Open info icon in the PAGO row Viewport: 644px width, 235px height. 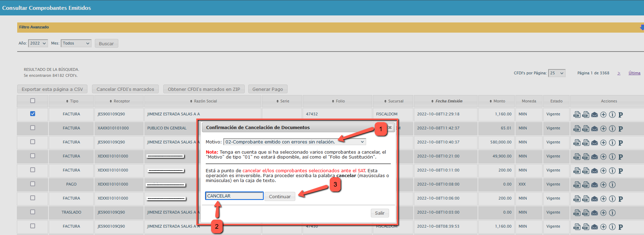[x=612, y=184]
